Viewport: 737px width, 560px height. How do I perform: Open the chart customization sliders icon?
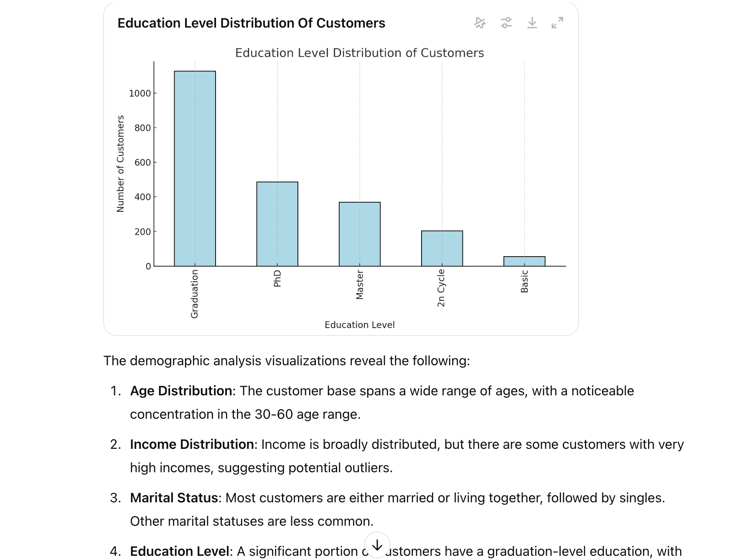click(x=506, y=23)
